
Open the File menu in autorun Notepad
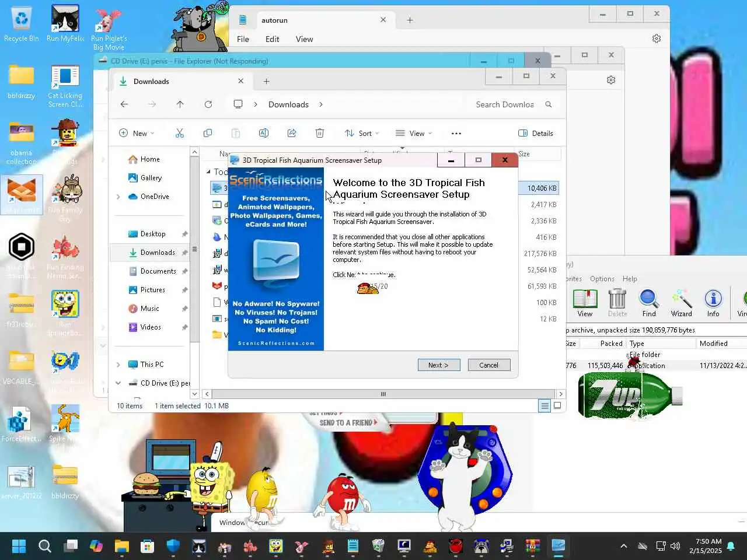[x=243, y=39]
